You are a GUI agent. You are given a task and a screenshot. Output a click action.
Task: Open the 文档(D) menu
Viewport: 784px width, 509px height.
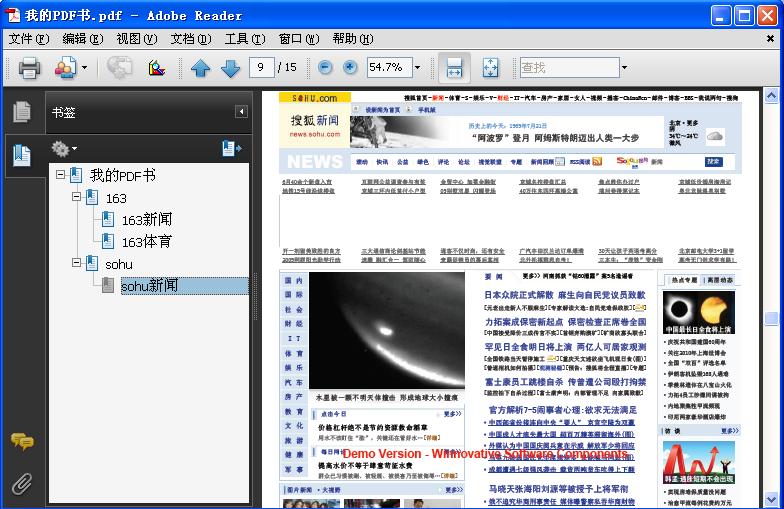pyautogui.click(x=190, y=39)
